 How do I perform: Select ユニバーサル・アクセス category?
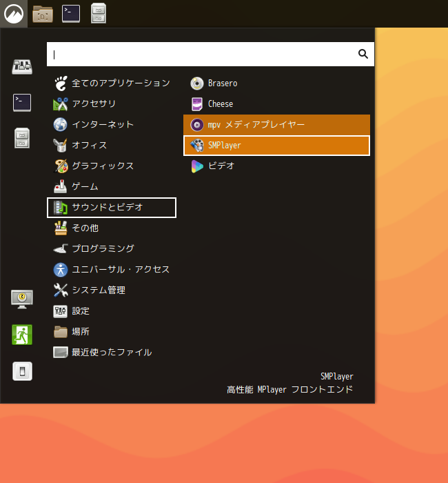(x=112, y=270)
